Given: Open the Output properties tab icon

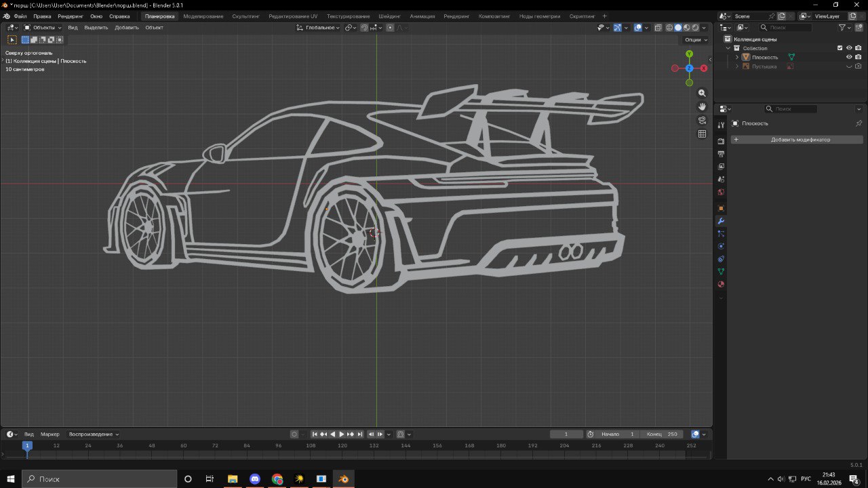Looking at the screenshot, I should click(721, 154).
